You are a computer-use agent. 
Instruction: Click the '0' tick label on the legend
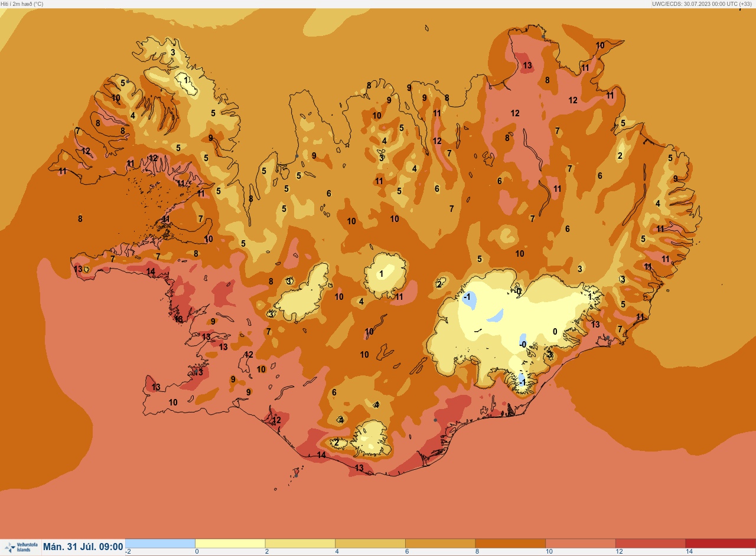[x=197, y=552]
